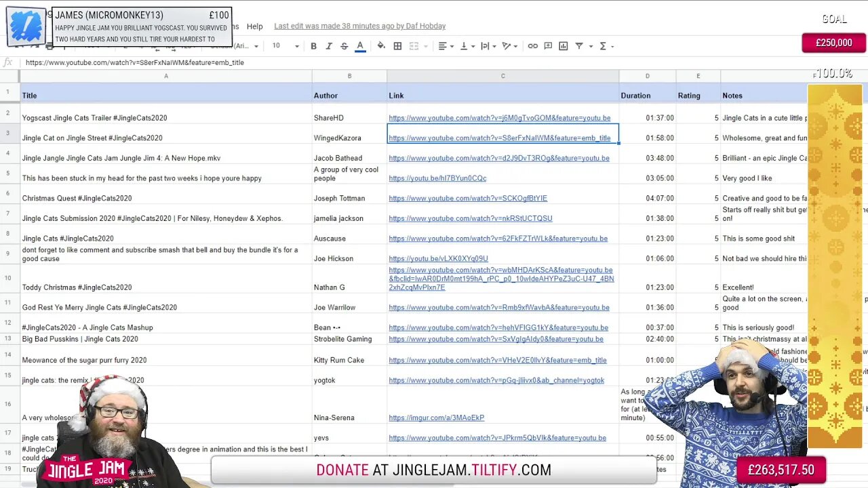868x488 pixels.
Task: Expand the filter views arrow
Action: tap(589, 46)
